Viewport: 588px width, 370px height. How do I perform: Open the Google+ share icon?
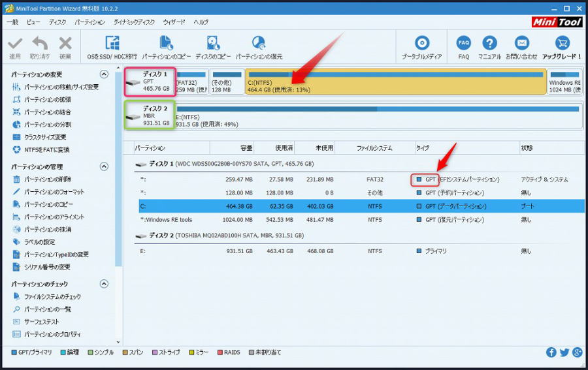tap(577, 352)
